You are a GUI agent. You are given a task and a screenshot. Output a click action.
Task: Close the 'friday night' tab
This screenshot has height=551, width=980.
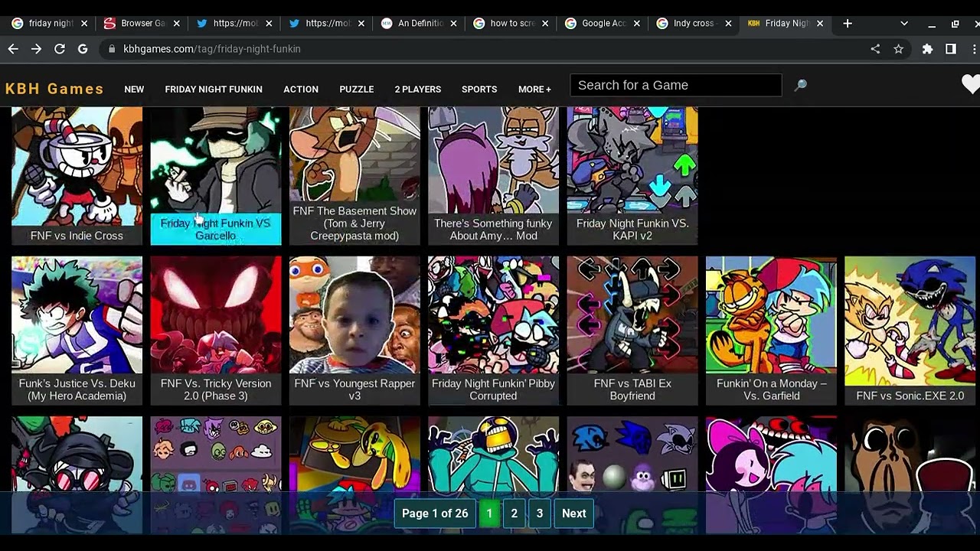point(84,23)
